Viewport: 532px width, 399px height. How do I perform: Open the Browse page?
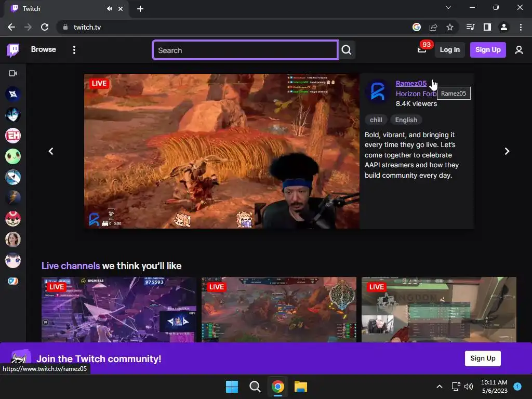pyautogui.click(x=44, y=49)
